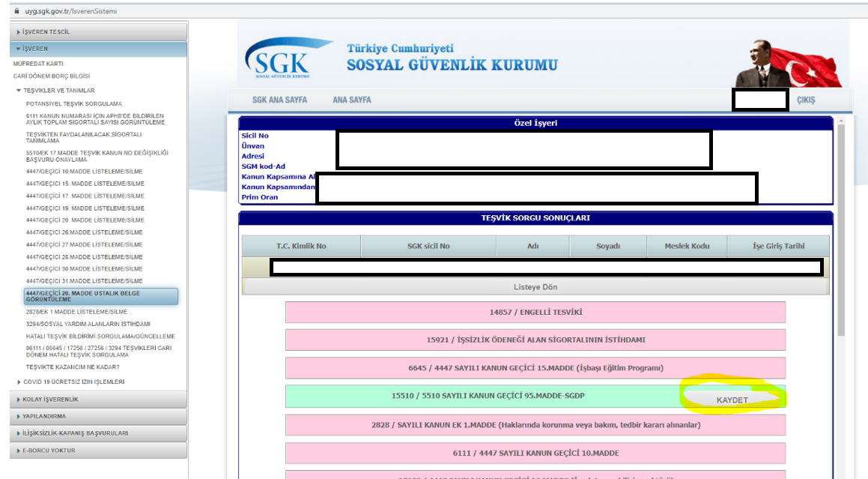Open 4447/GEÇİCİ 20. MADDE USTALIK BELGE GÖRÜNTÜLEME
Screen dimensions: 868x479
click(101, 296)
